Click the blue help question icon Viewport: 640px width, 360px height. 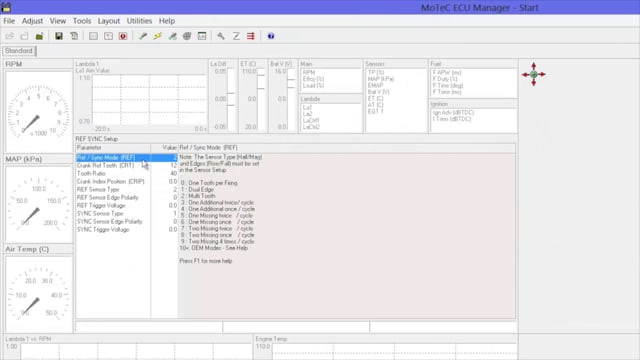click(271, 36)
